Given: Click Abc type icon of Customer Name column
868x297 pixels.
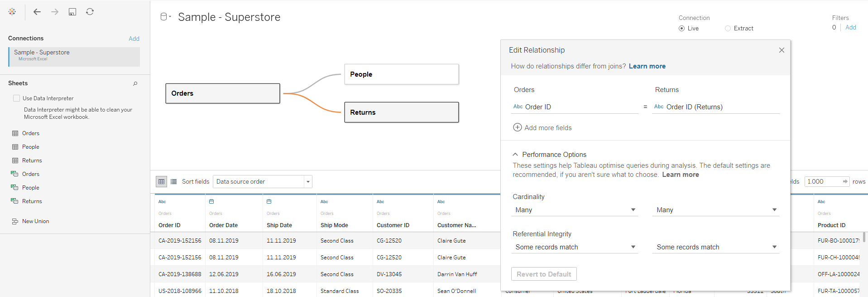Looking at the screenshot, I should 441,202.
